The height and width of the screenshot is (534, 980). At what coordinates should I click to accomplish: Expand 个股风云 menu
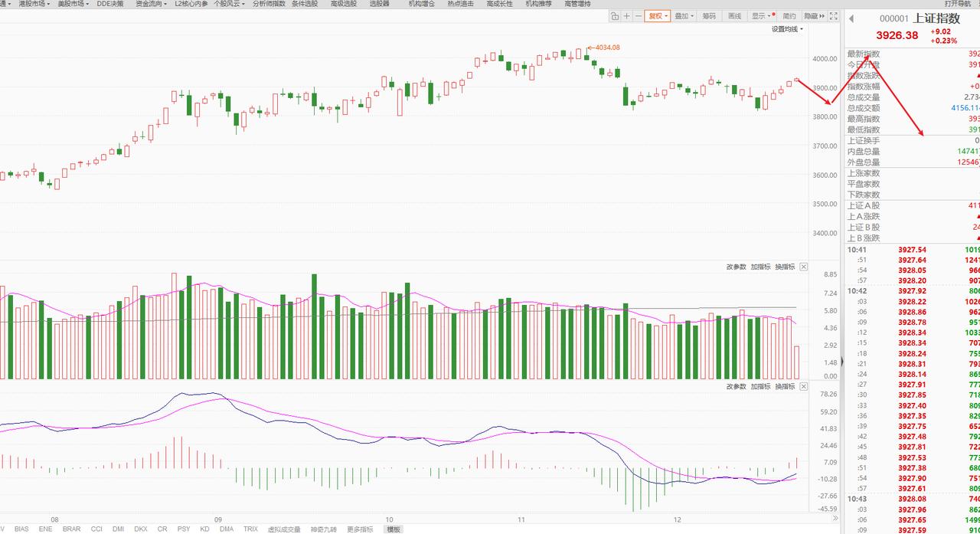tap(229, 4)
